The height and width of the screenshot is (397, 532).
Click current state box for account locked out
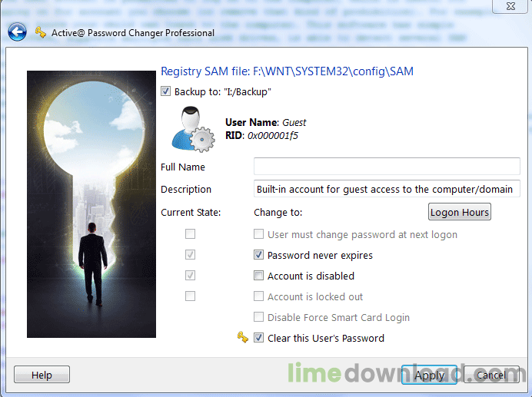[191, 296]
